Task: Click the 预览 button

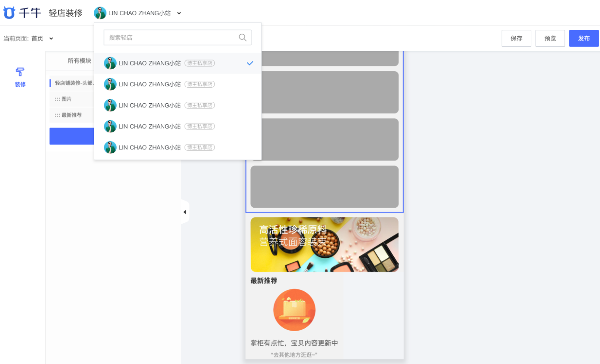Action: point(550,38)
